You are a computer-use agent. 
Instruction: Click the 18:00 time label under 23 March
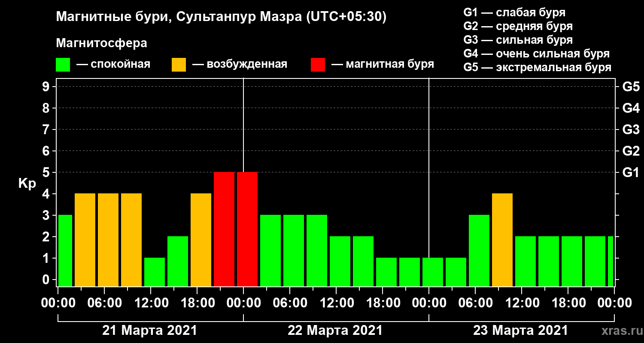[x=568, y=303]
